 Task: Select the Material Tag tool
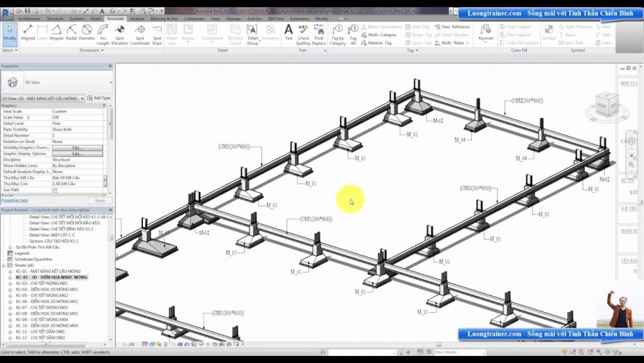point(377,43)
